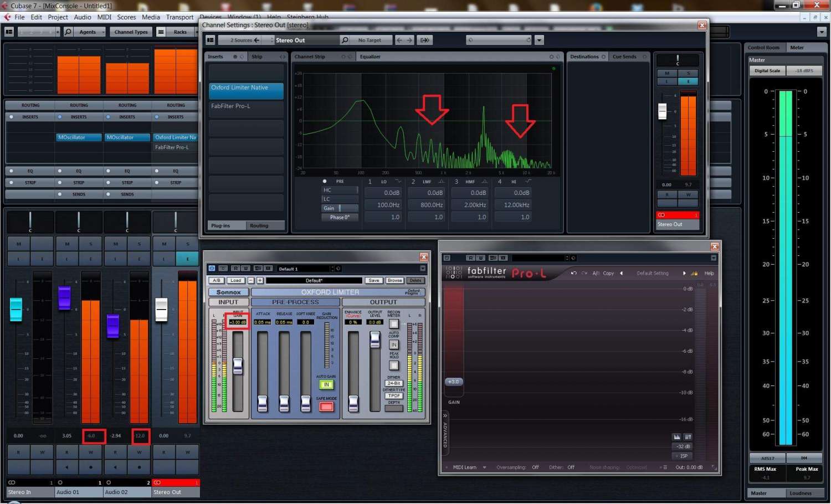Click the Oxford Limiter power bypass icon
This screenshot has height=504, width=831.
[x=211, y=269]
